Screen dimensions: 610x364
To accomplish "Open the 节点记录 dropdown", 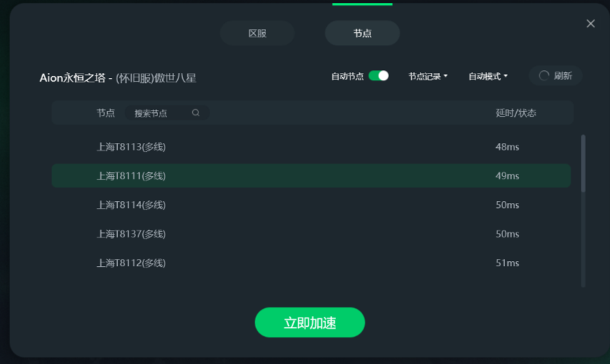I will point(428,77).
